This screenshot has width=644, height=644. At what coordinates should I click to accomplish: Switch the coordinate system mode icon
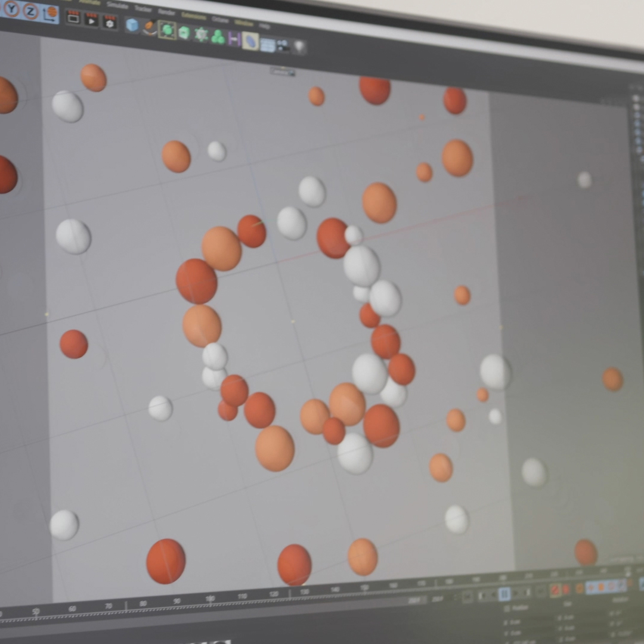pyautogui.click(x=50, y=14)
